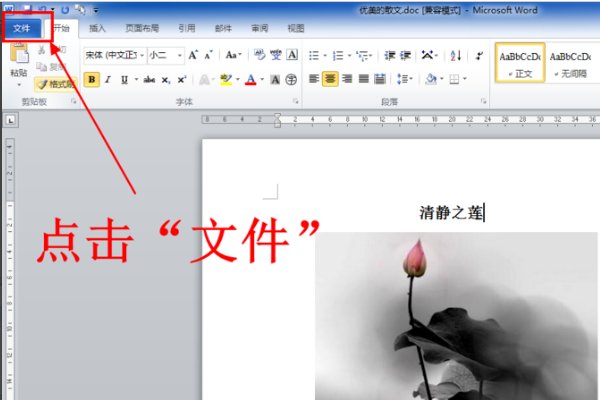Click the increase indent icon
This screenshot has width=600, height=400.
coord(406,56)
